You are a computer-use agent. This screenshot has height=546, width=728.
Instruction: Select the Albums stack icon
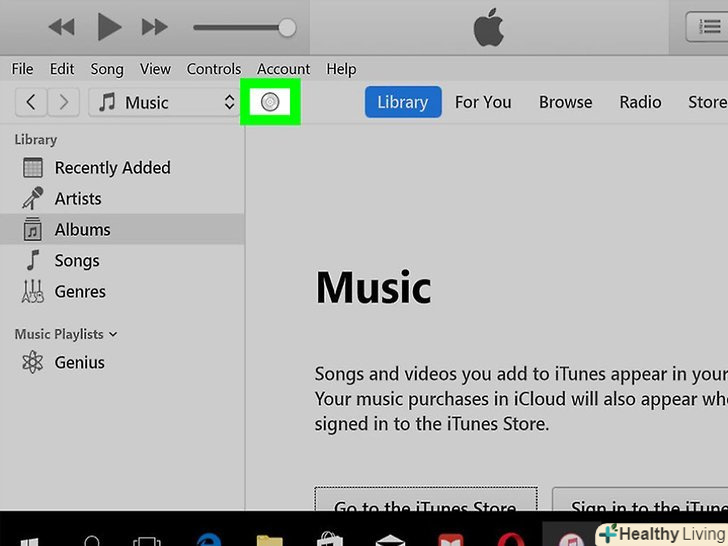point(32,229)
